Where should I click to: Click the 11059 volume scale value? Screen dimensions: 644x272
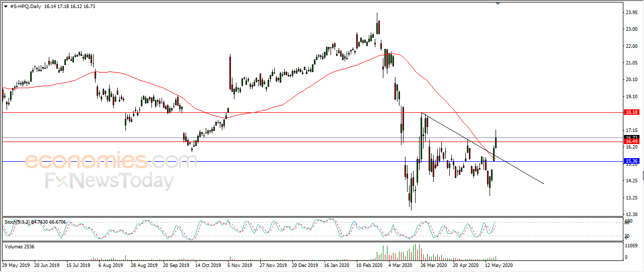(631, 246)
